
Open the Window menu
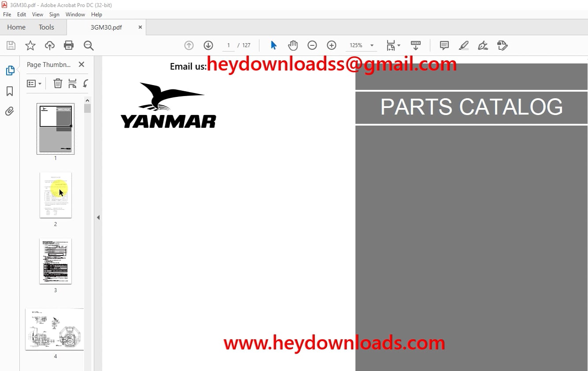coord(75,15)
